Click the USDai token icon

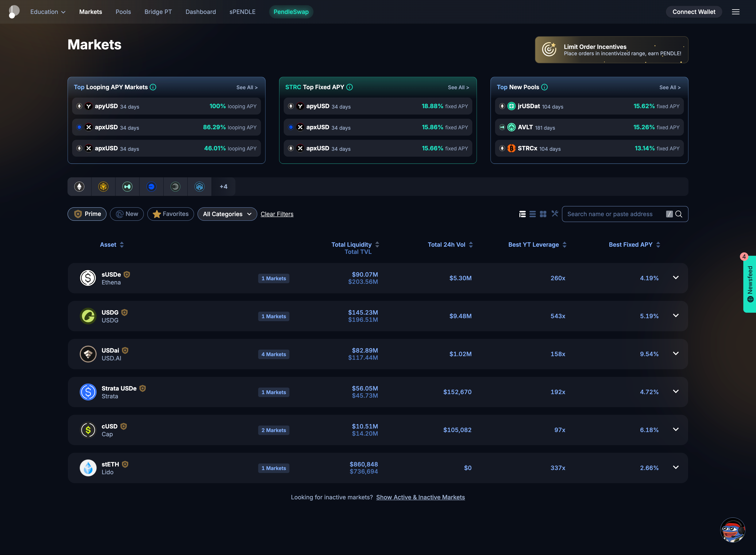click(x=88, y=354)
